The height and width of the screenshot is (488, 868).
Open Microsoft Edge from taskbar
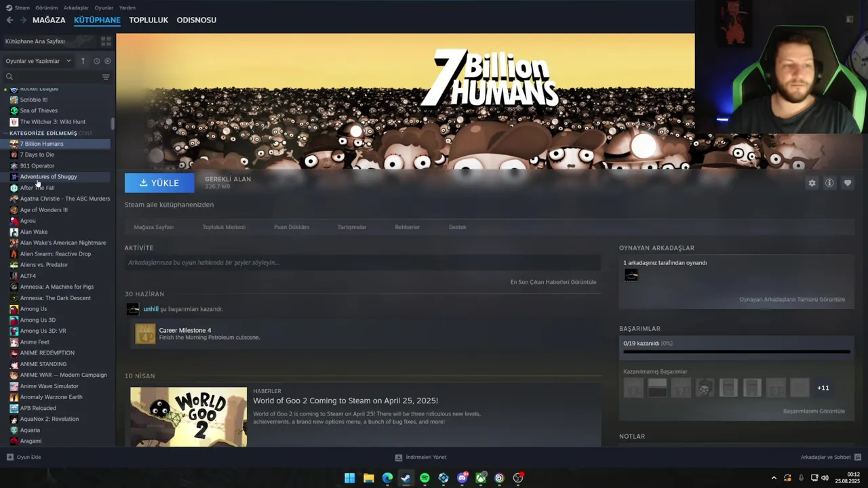point(387,478)
